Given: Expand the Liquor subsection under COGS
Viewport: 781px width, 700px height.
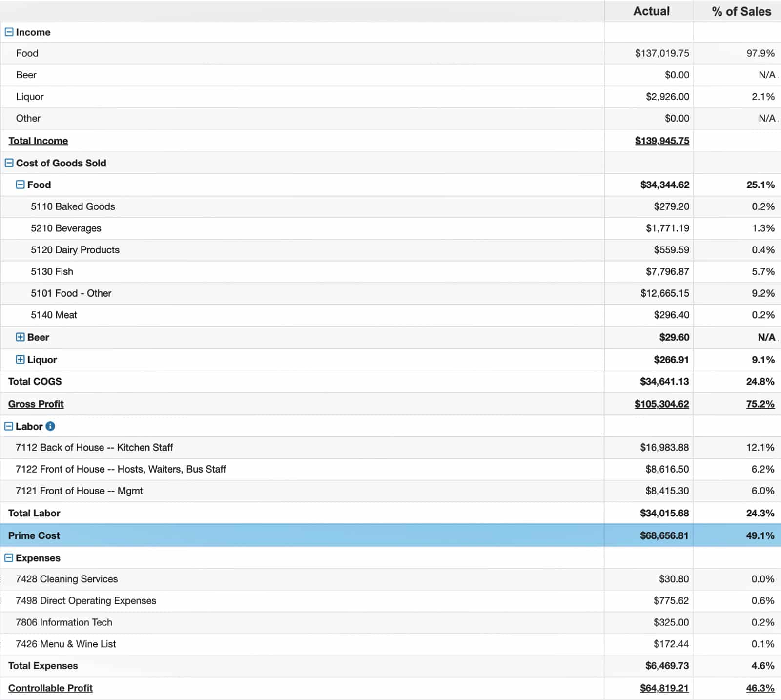Looking at the screenshot, I should 20,360.
